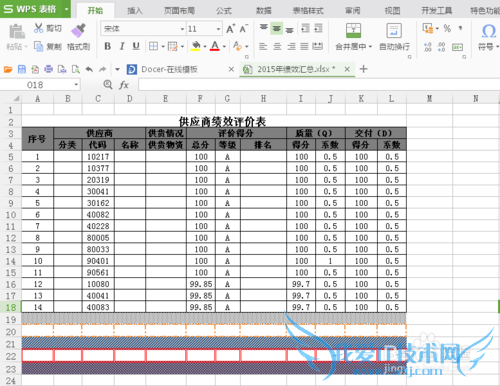Screen dimensions: 500x386
Task: Select the Format Painter brush
Action: point(78,30)
